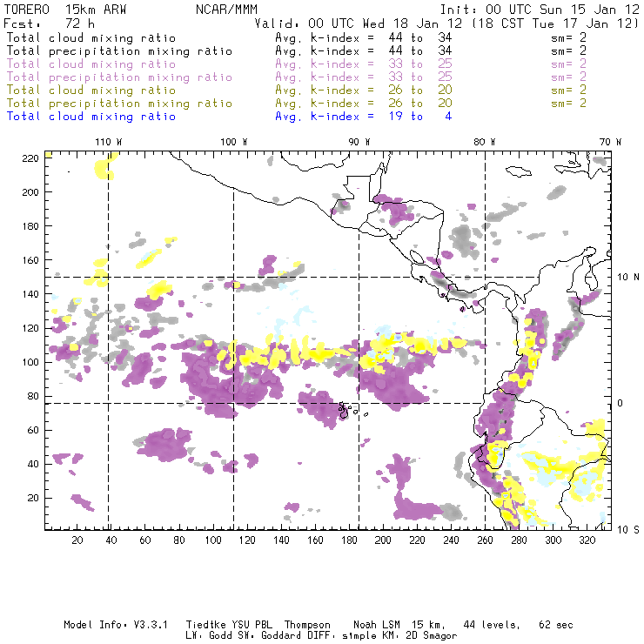Click the 'Init: 00 UTC Sun 15 Jan 12' text

coord(540,10)
